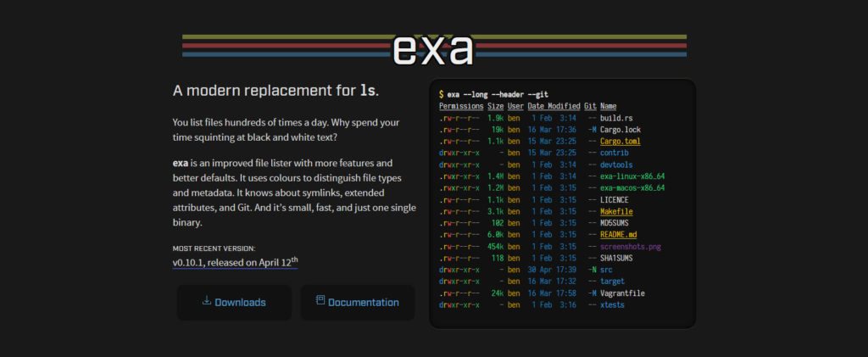Click the xtests directory name

[613, 305]
